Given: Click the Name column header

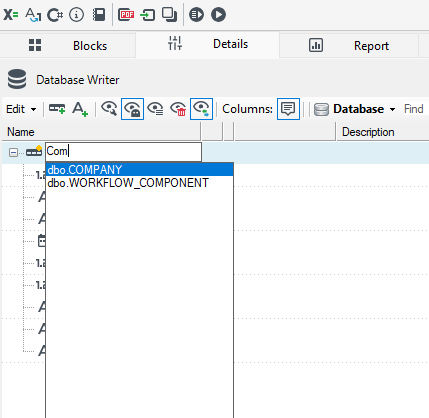Looking at the screenshot, I should click(101, 132).
